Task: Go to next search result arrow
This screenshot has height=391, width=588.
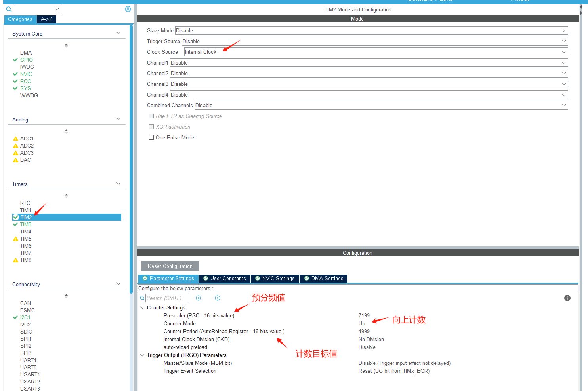Action: pyautogui.click(x=218, y=298)
